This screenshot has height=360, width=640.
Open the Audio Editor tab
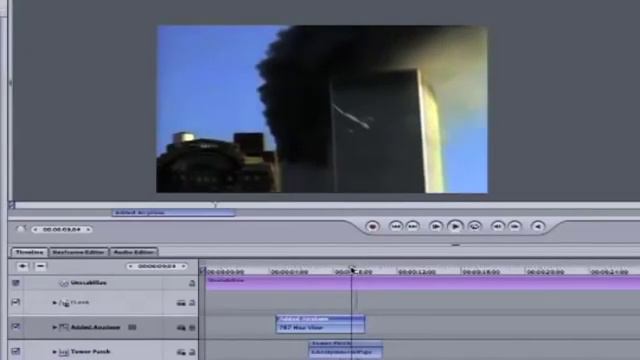pos(133,252)
